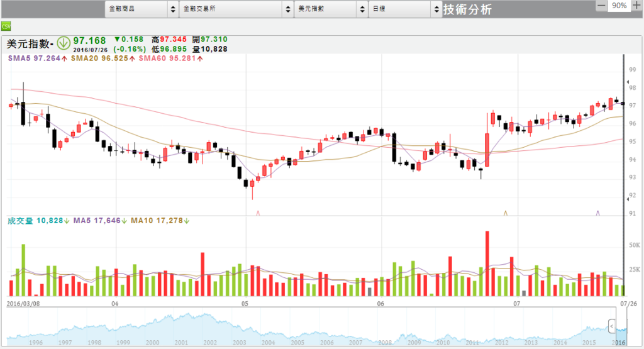This screenshot has height=349, width=644.
Task: Click the 91 price axis label
Action: [633, 214]
